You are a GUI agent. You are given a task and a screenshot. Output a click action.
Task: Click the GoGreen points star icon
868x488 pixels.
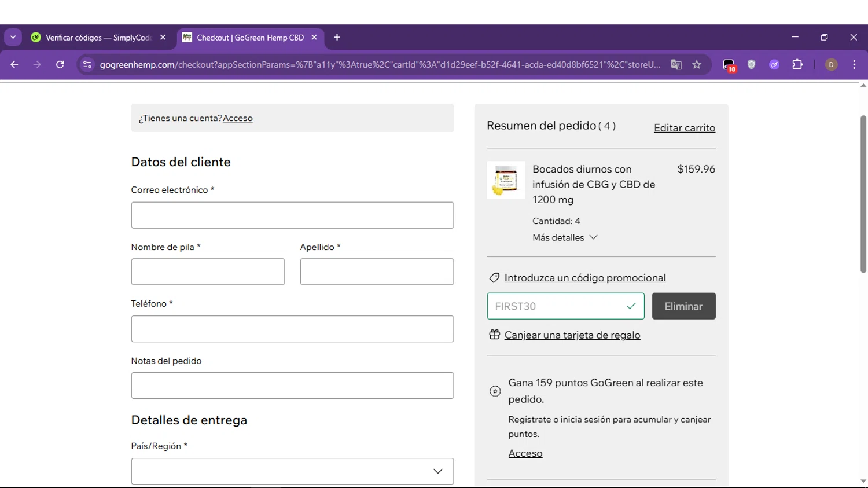(x=495, y=391)
